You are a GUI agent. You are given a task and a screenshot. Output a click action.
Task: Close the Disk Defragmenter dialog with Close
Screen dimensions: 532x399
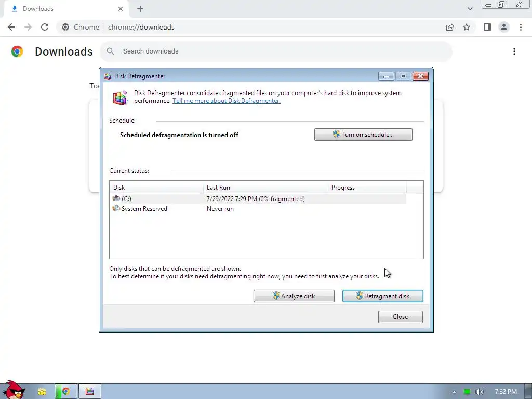point(401,316)
